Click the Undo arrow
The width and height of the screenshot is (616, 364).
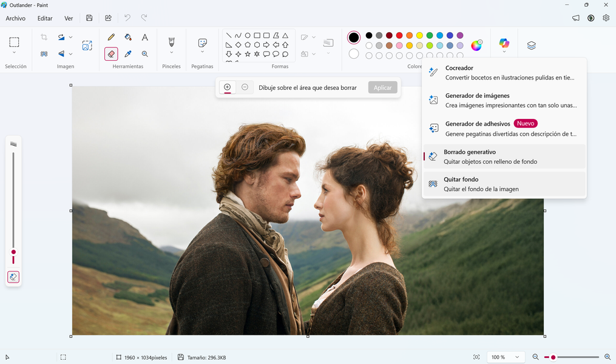pos(127,18)
